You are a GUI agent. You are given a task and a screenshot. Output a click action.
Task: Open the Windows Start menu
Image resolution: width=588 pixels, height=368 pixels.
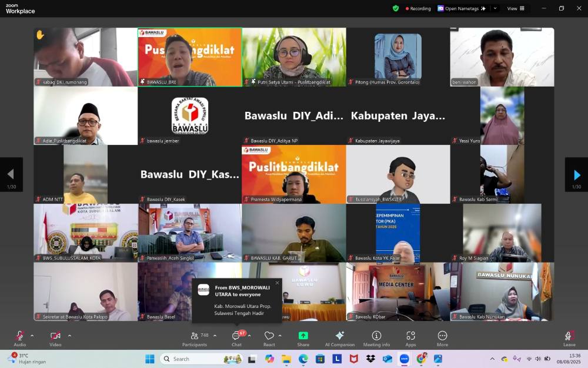click(149, 359)
